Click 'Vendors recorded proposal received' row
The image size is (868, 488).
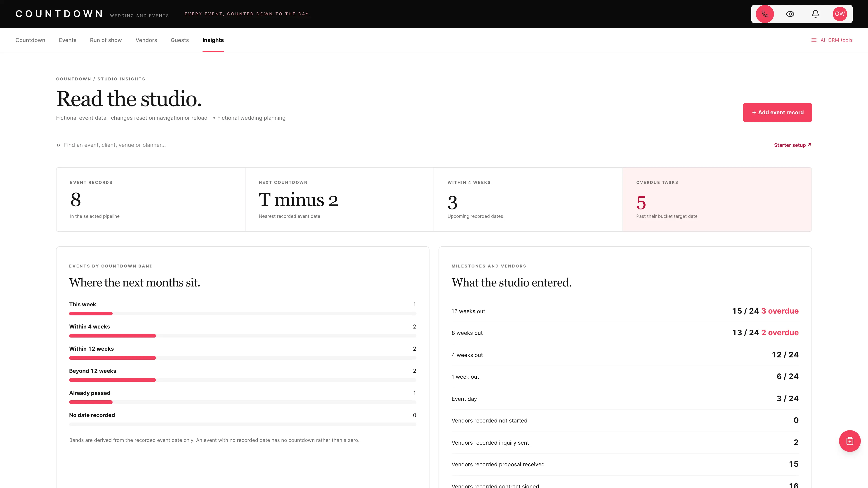point(625,465)
